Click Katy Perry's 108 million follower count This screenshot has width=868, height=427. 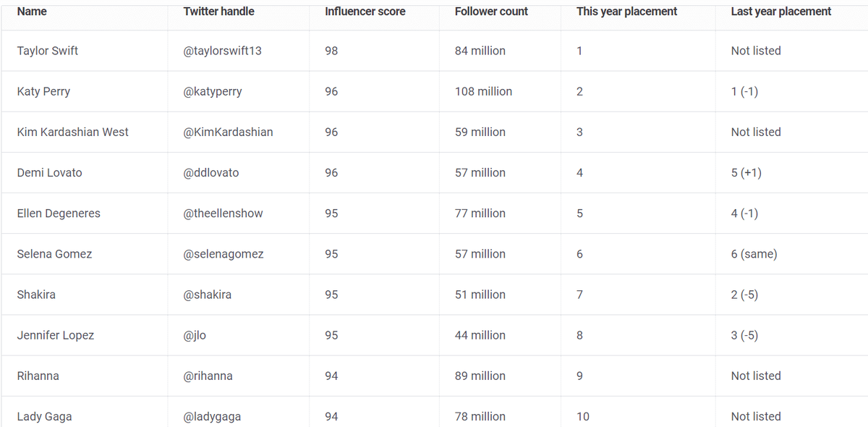483,91
